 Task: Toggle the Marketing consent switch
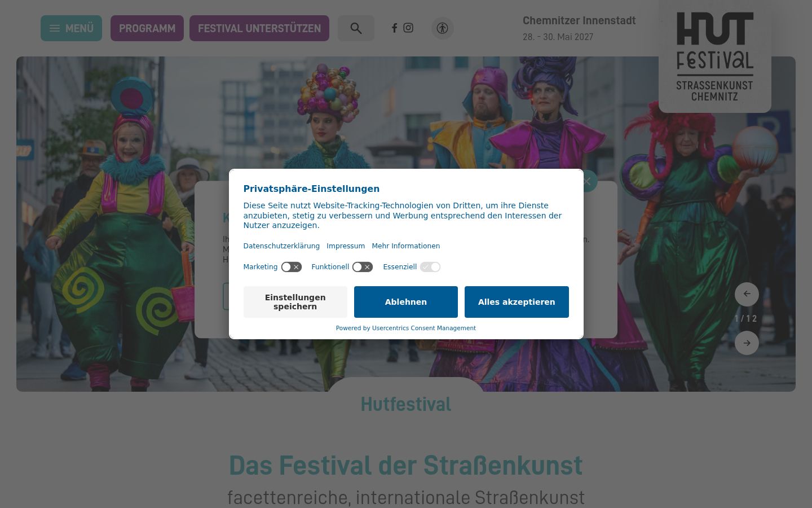coord(292,267)
